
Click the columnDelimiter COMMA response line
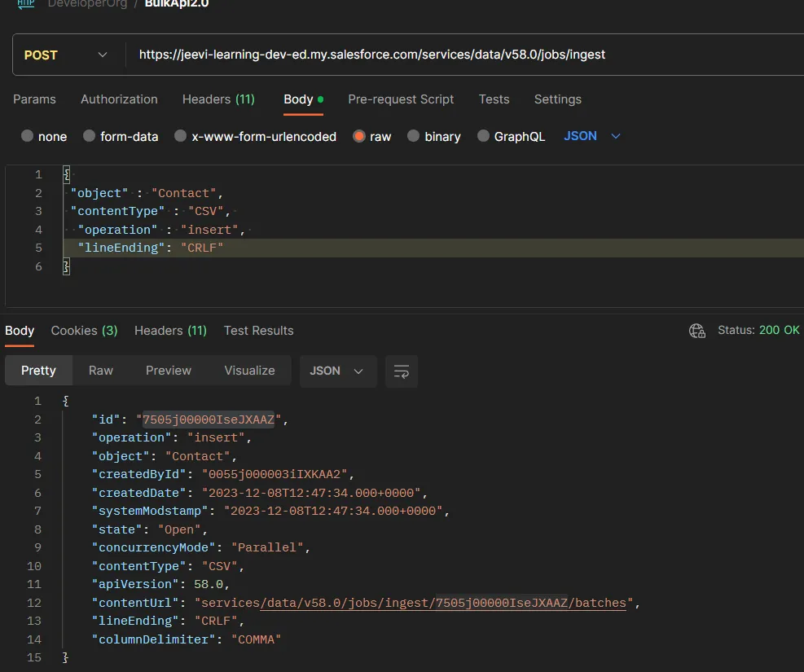(x=186, y=639)
